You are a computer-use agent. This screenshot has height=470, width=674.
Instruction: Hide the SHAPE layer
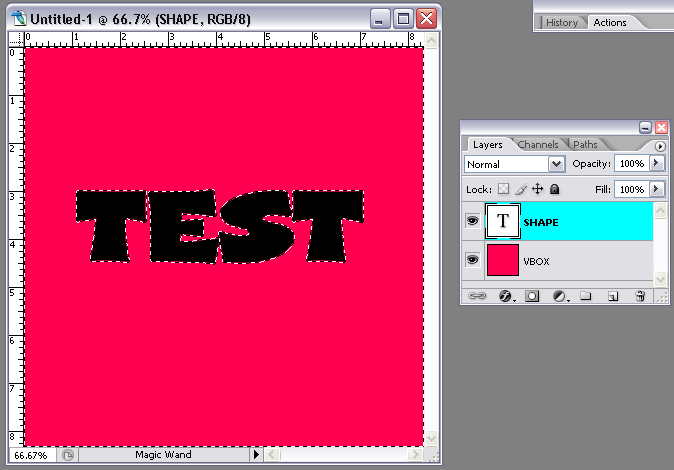[x=472, y=221]
